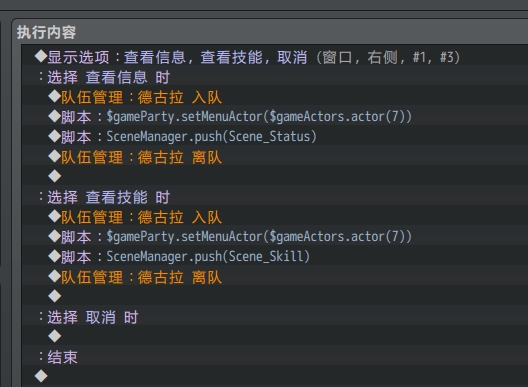Select first 队伍管理:德古拉 入队 command
Image resolution: width=528 pixels, height=387 pixels.
[x=275, y=97]
